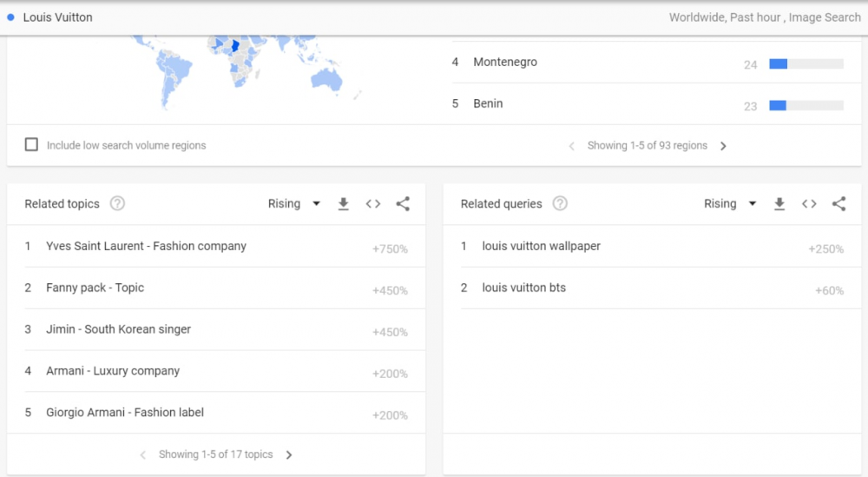Open Fanny pack topic row
868x477 pixels.
tap(225, 288)
